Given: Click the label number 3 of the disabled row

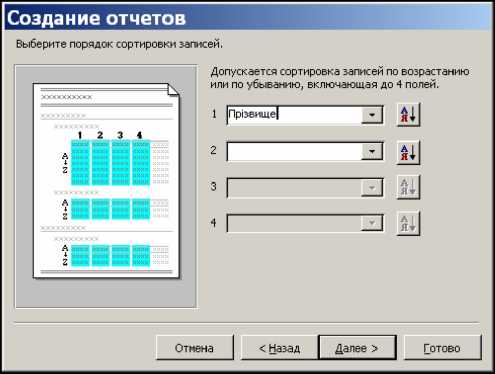Looking at the screenshot, I should tap(214, 186).
